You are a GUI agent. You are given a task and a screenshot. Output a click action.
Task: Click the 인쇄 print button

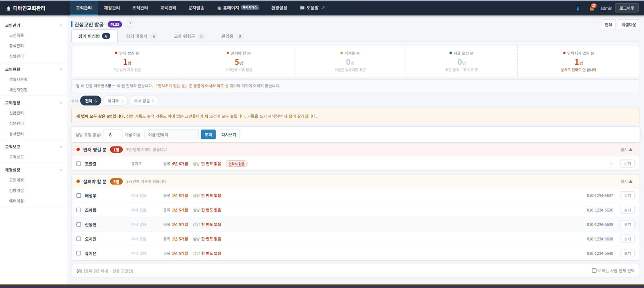[x=608, y=25]
